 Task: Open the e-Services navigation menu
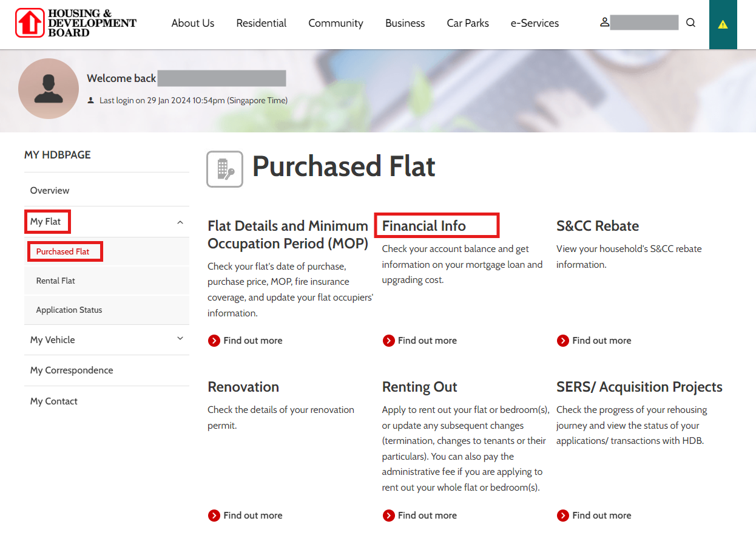535,23
